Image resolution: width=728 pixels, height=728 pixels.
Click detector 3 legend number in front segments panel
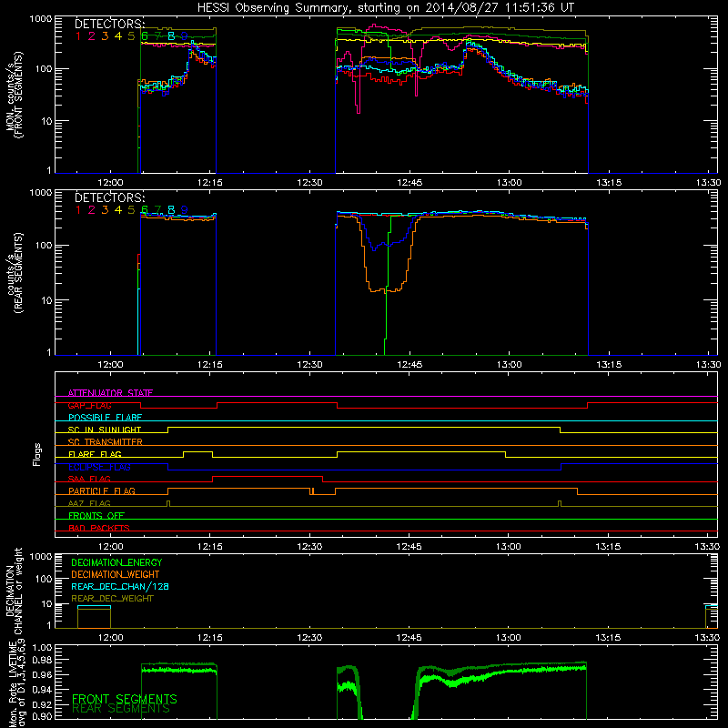105,36
